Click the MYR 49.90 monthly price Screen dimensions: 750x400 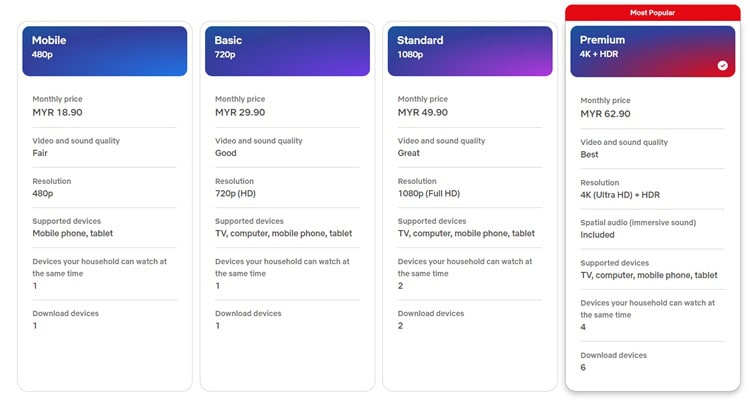pos(423,112)
